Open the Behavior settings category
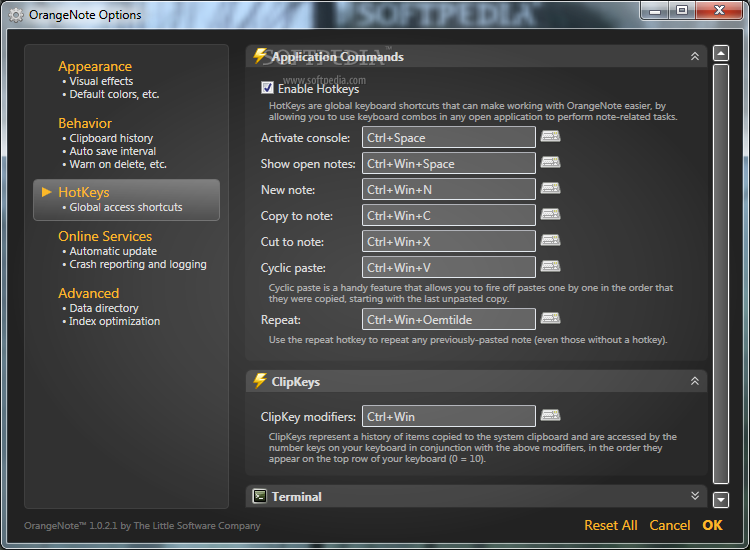 pos(85,123)
